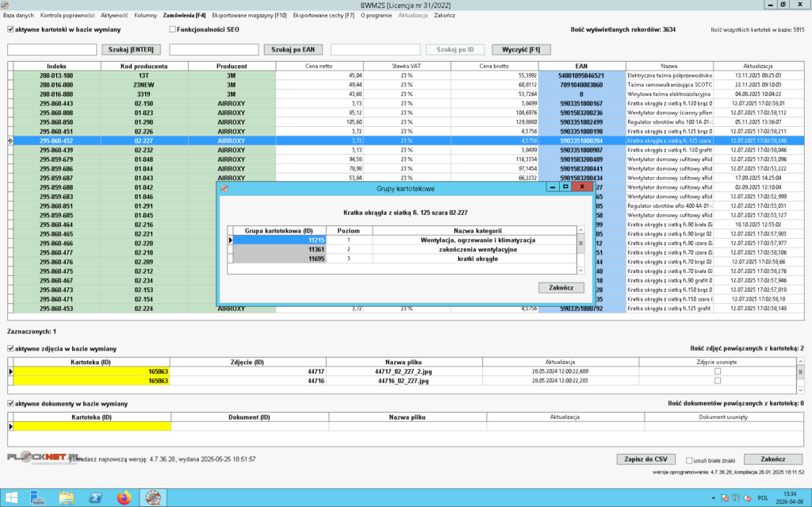Click the dialog's vertical scrollbar down arrow
The width and height of the screenshot is (812, 507).
[x=580, y=271]
